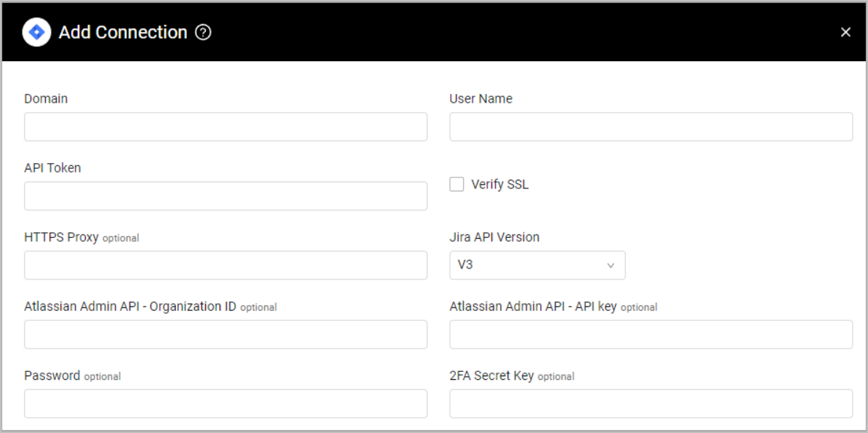
Task: Click the Atlassian Admin API - Organization ID label
Action: [131, 306]
